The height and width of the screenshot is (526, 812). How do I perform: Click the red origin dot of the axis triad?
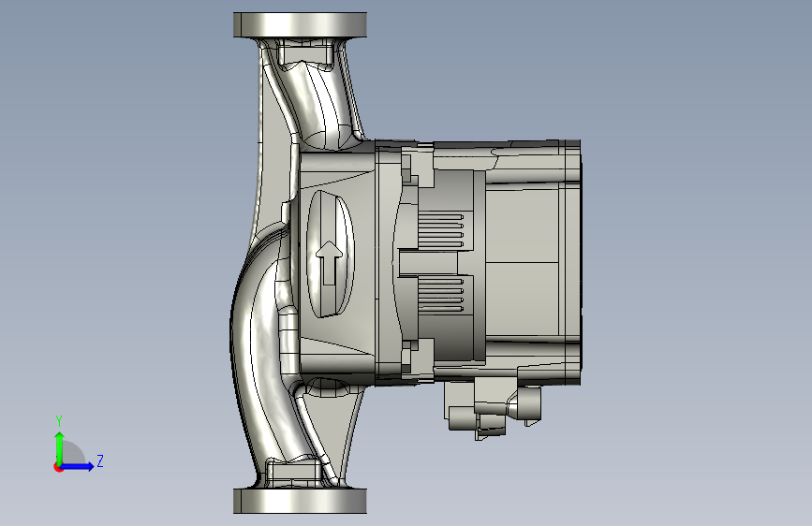pos(57,467)
